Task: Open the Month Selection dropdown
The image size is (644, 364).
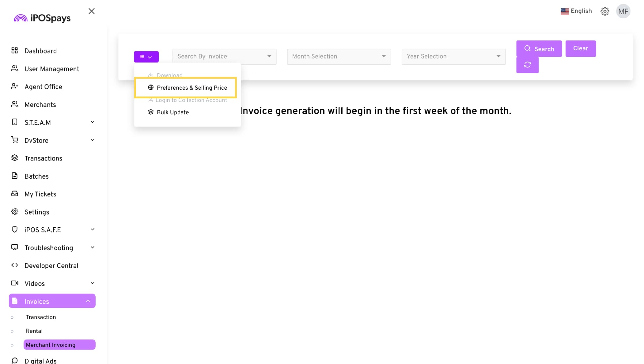Action: (339, 56)
